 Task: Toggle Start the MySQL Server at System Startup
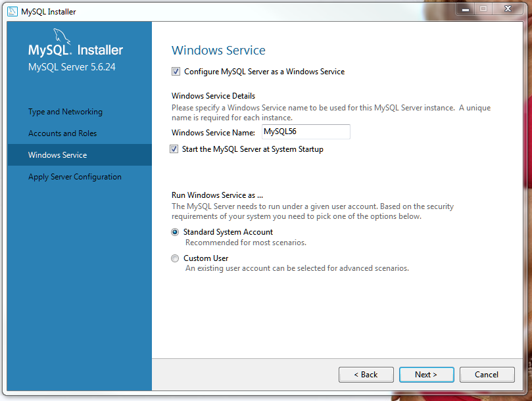click(174, 149)
